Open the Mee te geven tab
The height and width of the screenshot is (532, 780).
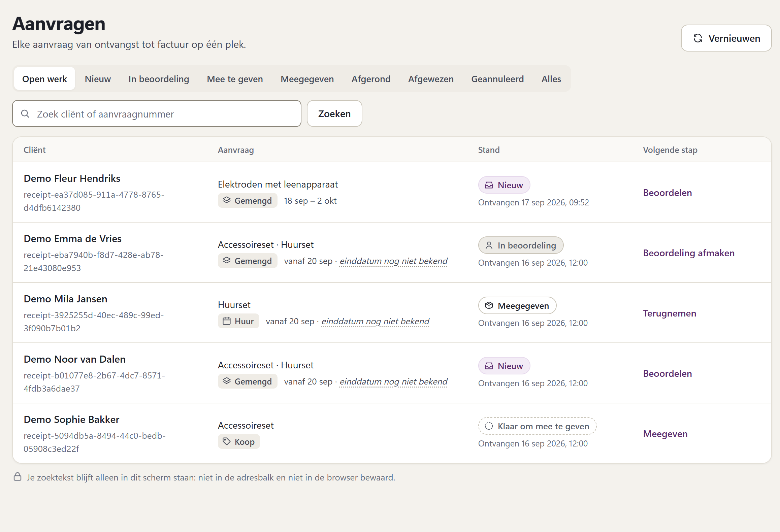point(235,79)
